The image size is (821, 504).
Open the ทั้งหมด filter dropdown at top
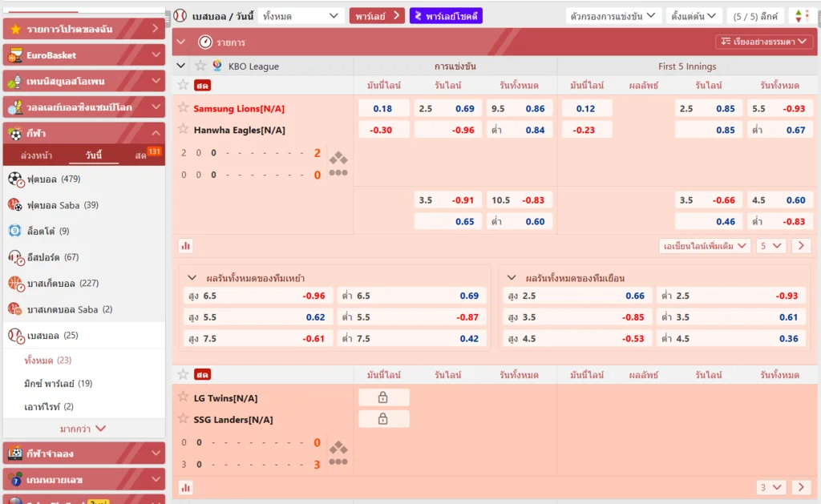point(301,16)
